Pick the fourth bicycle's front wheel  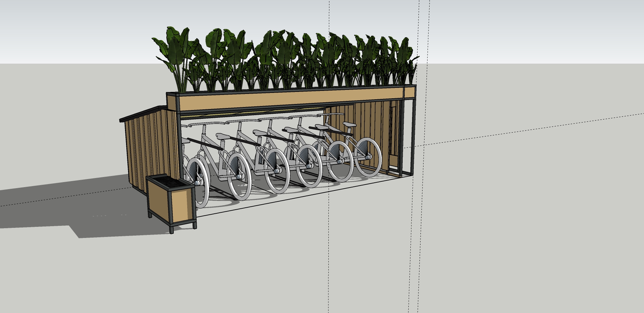click(309, 166)
